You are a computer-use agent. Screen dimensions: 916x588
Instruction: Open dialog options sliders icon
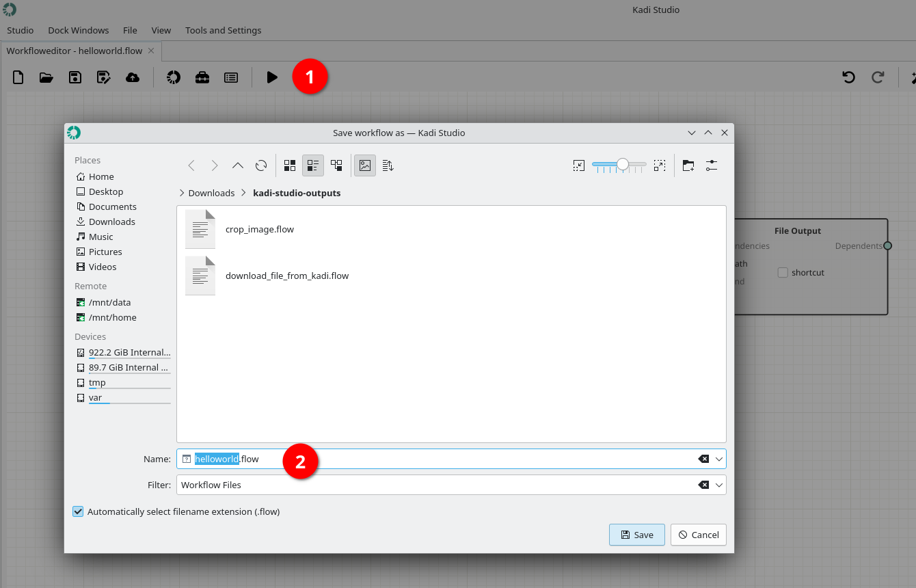(712, 165)
